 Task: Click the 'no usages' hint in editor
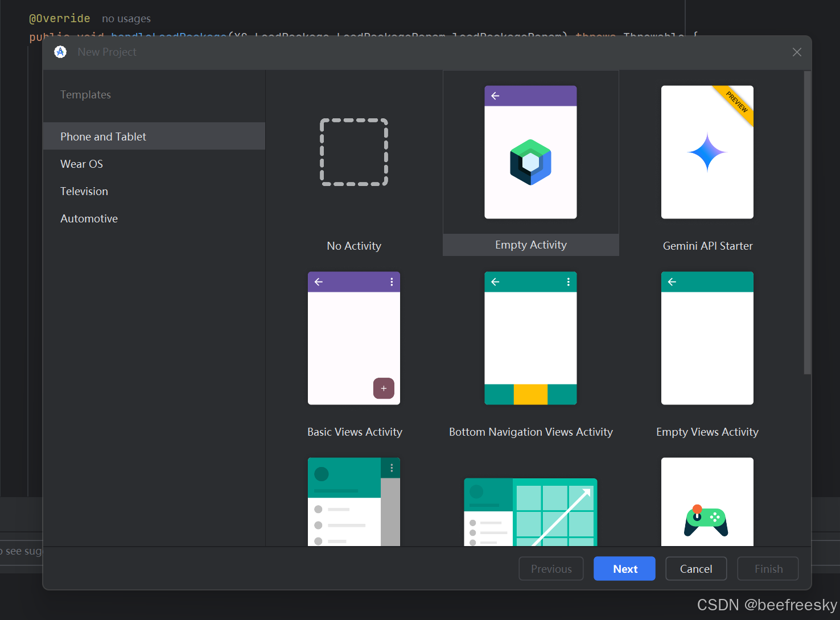(126, 19)
